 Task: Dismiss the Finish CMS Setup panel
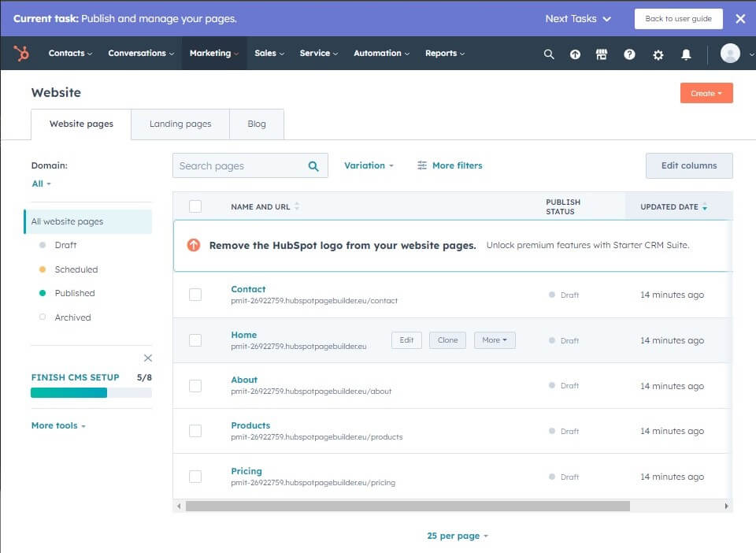pyautogui.click(x=148, y=358)
